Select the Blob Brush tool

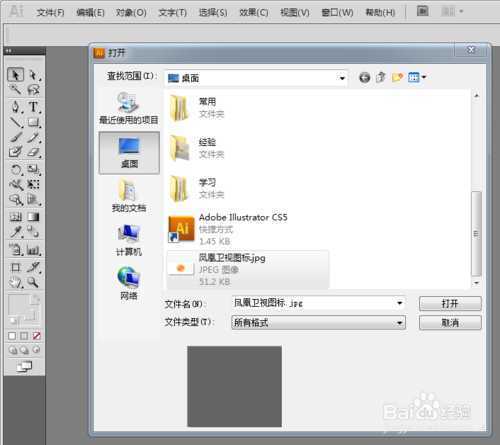(x=16, y=152)
